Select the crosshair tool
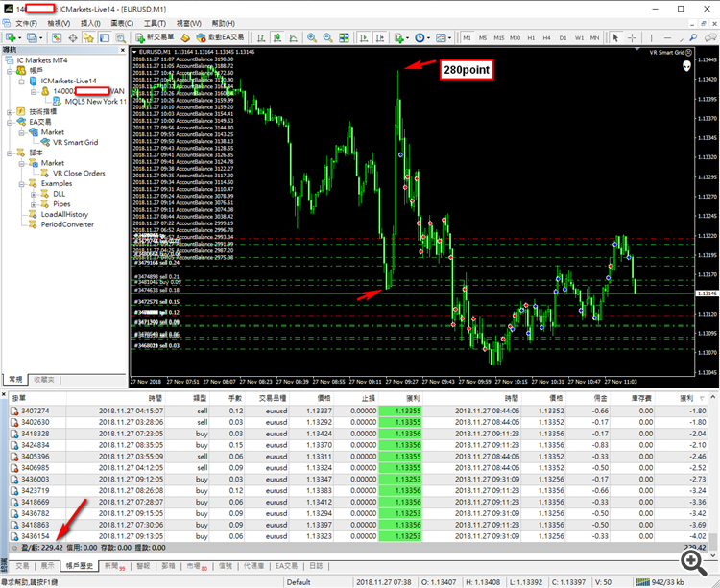This screenshot has height=588, width=720. click(x=632, y=37)
